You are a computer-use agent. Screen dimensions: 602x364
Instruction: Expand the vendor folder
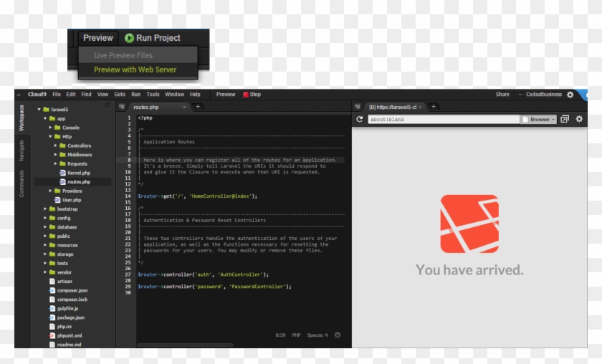click(45, 272)
